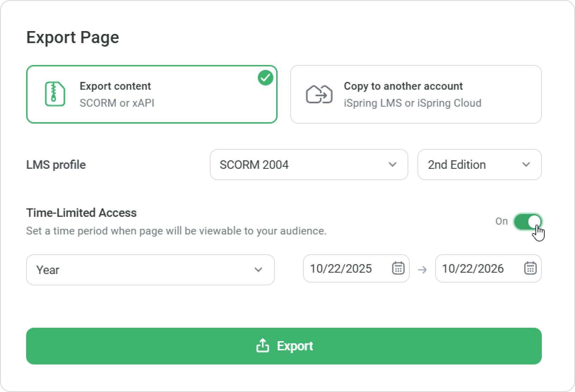Click the "On" label beside the toggle
Viewport: 575px width, 392px height.
(501, 221)
